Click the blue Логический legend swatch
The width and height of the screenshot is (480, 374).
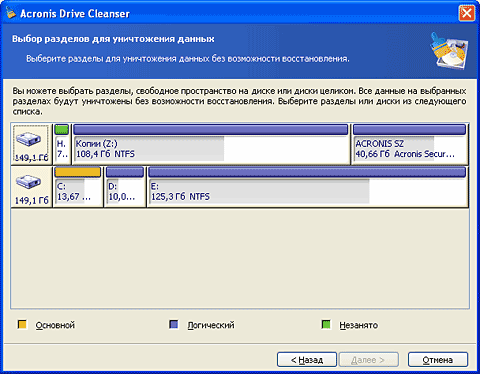174,325
